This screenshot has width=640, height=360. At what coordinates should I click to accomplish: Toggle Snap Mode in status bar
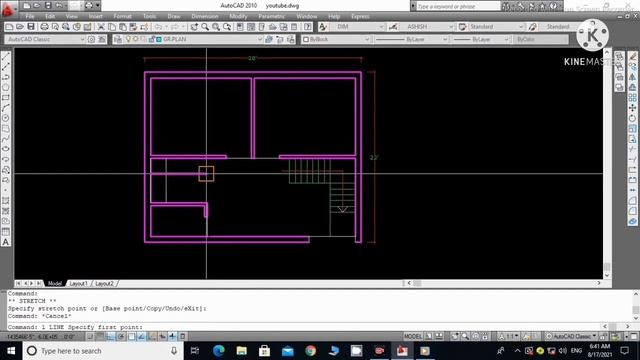(90, 336)
